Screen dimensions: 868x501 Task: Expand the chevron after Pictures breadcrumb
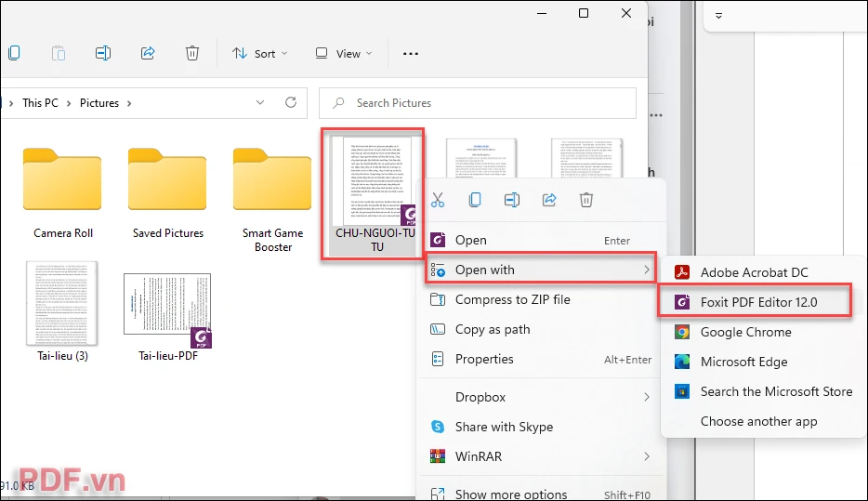[x=129, y=103]
